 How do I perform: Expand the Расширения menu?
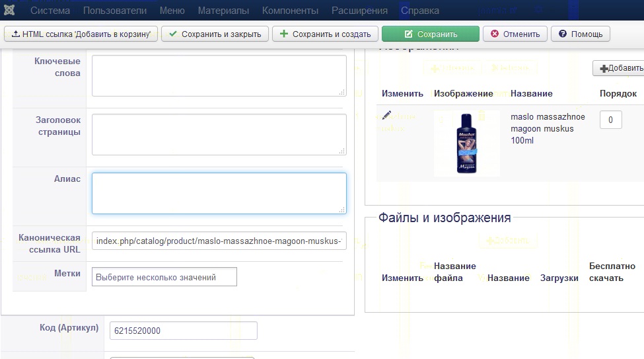[359, 11]
